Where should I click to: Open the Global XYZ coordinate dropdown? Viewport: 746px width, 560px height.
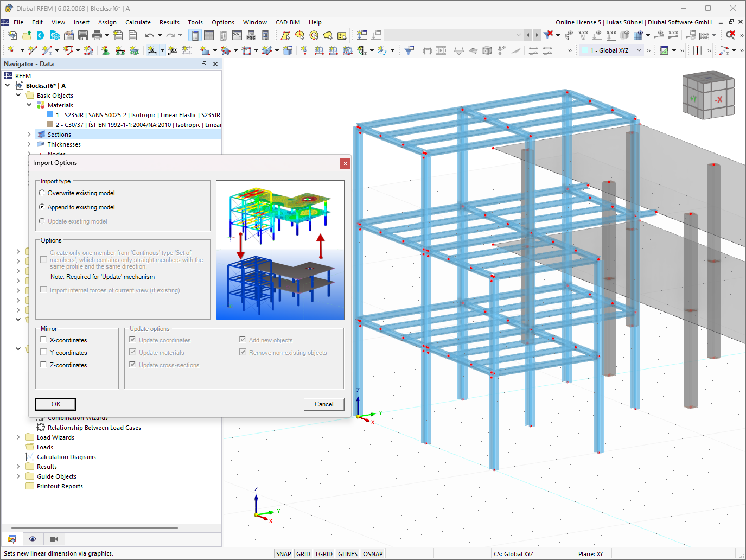611,50
